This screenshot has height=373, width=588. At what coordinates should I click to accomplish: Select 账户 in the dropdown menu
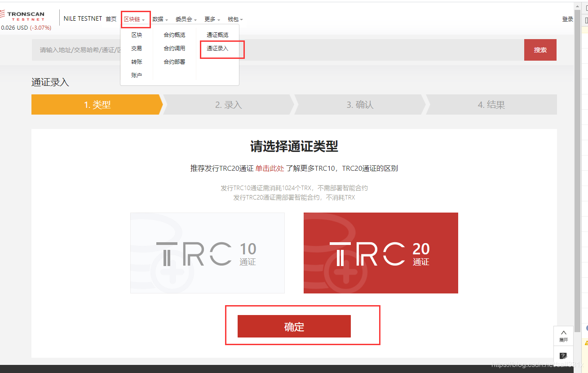[x=137, y=75]
